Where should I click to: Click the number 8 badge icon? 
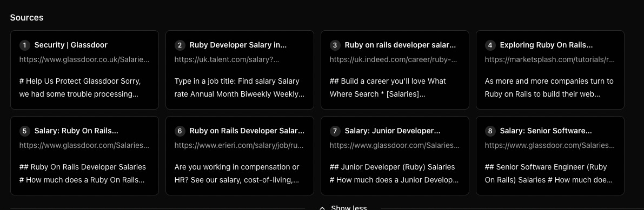coord(490,131)
